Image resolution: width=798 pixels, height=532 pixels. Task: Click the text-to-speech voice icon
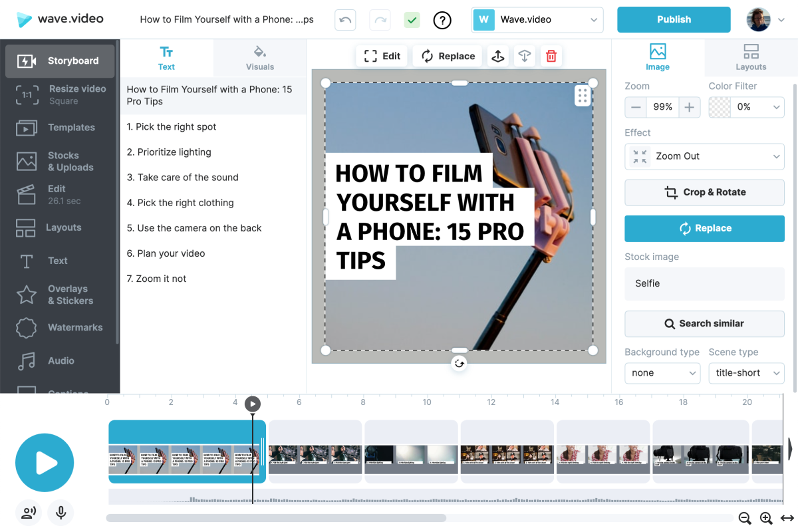pyautogui.click(x=29, y=513)
